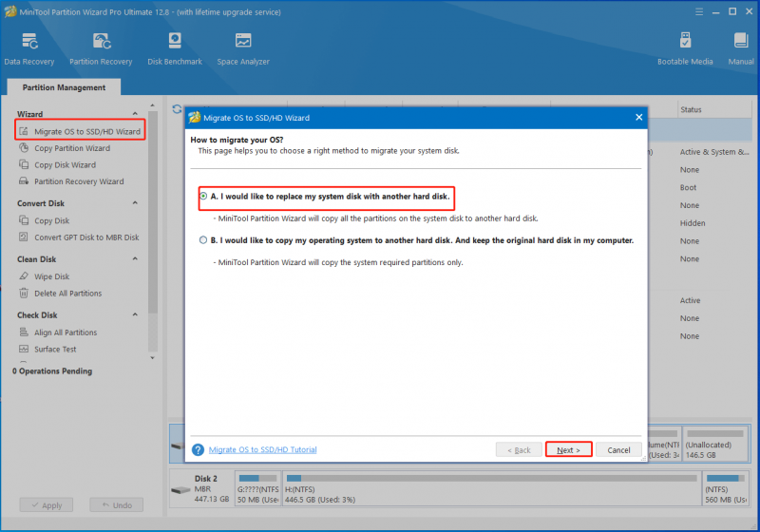Switch to Partition Management tab
Image resolution: width=760 pixels, height=532 pixels.
(x=64, y=87)
